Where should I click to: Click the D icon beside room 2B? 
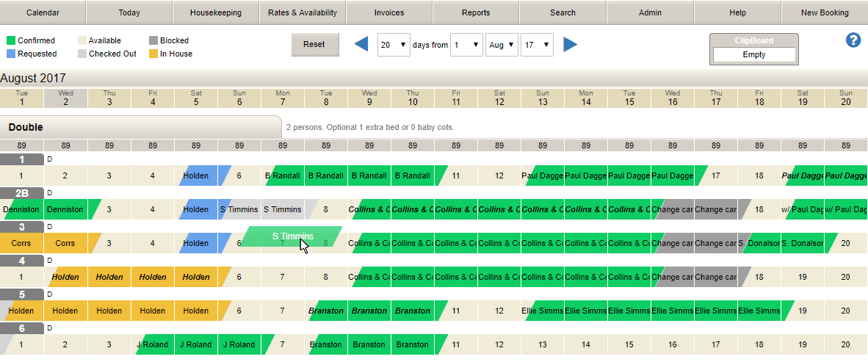click(x=49, y=193)
